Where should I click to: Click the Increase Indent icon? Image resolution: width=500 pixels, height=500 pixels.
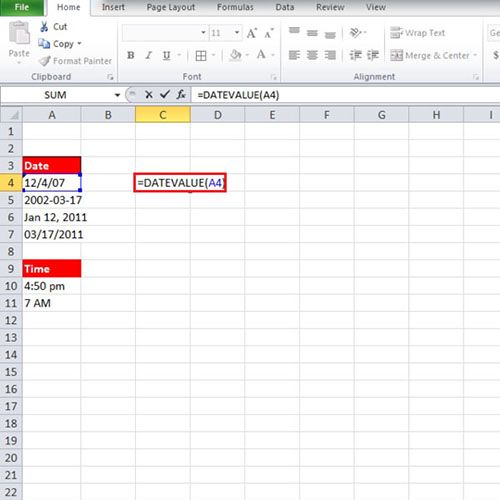[373, 55]
